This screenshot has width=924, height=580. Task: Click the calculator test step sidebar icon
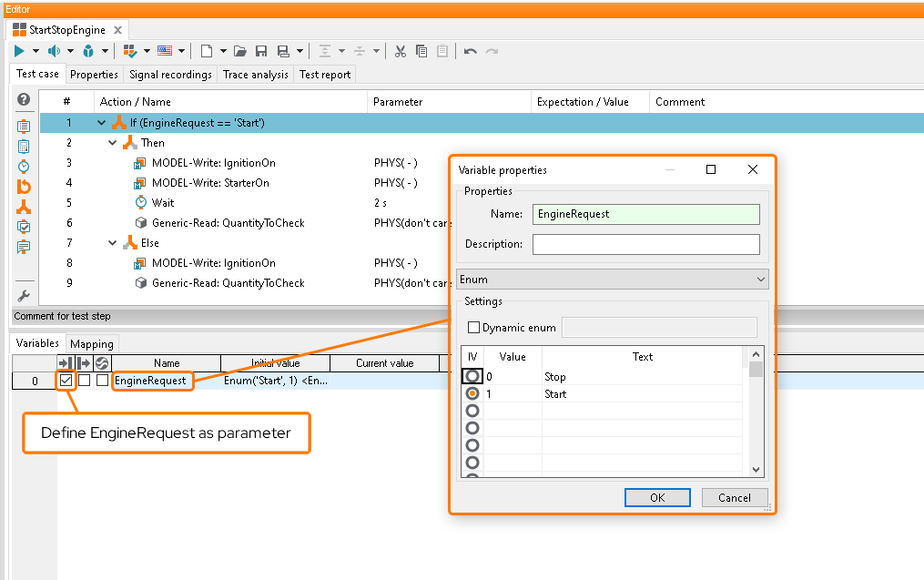point(24,147)
